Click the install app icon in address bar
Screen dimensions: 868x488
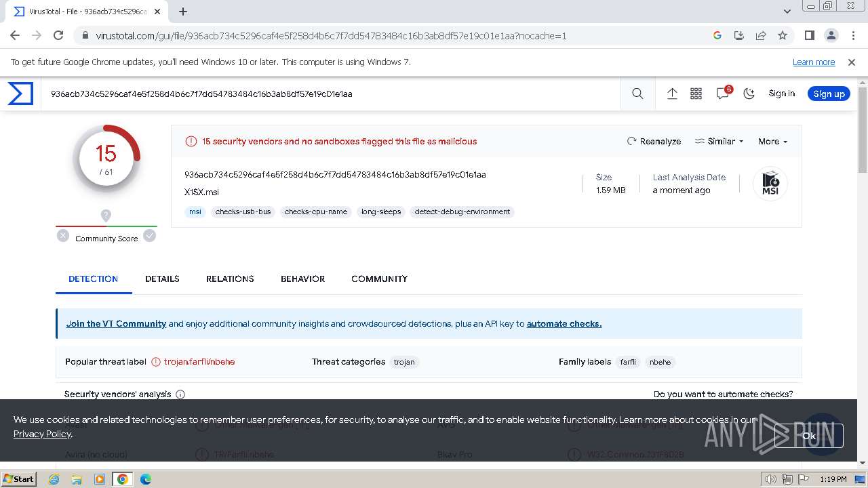[x=739, y=35]
